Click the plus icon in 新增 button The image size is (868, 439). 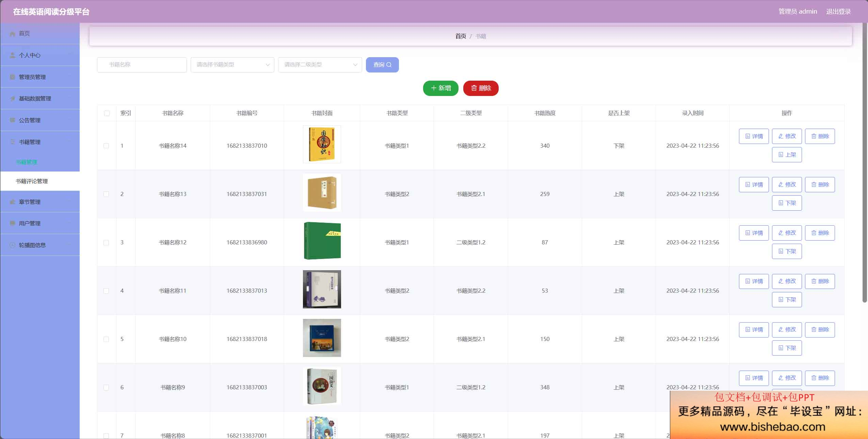433,88
